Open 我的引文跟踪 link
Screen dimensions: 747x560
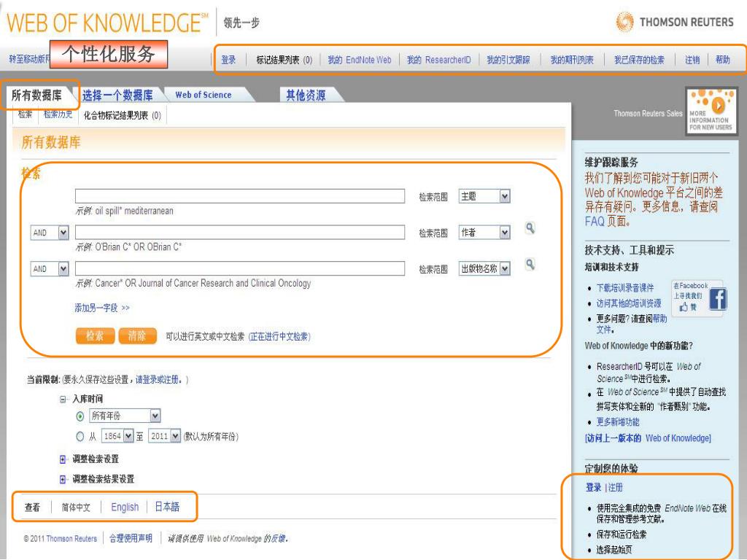508,60
